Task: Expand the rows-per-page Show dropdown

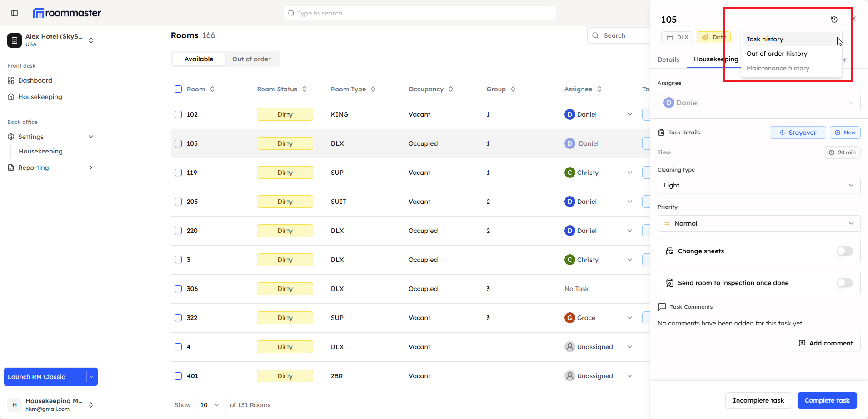Action: [x=210, y=405]
